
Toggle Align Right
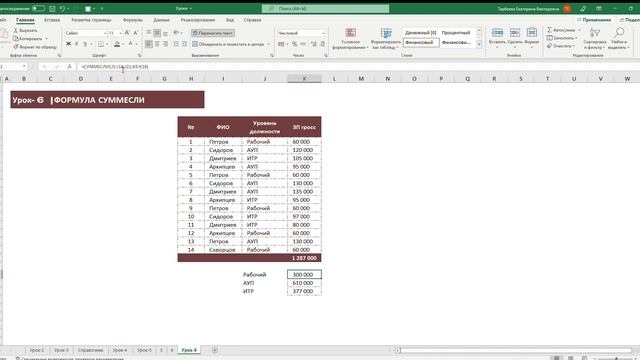click(165, 44)
